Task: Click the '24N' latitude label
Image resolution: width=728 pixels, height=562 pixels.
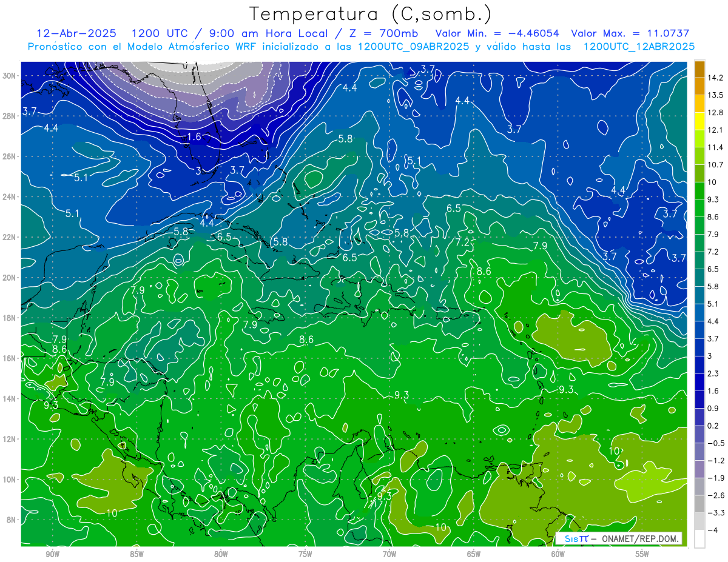Action: (x=9, y=196)
